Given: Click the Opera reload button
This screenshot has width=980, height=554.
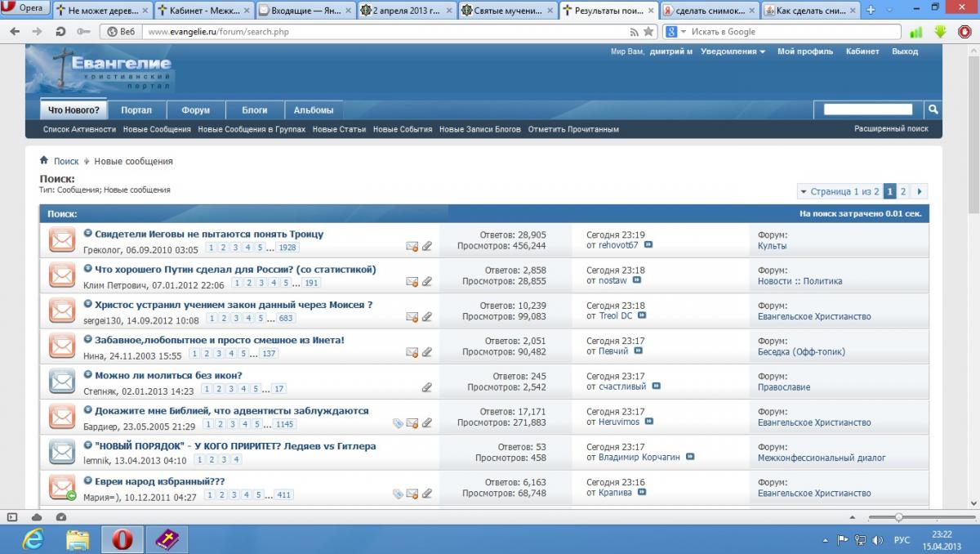Looking at the screenshot, I should point(60,32).
